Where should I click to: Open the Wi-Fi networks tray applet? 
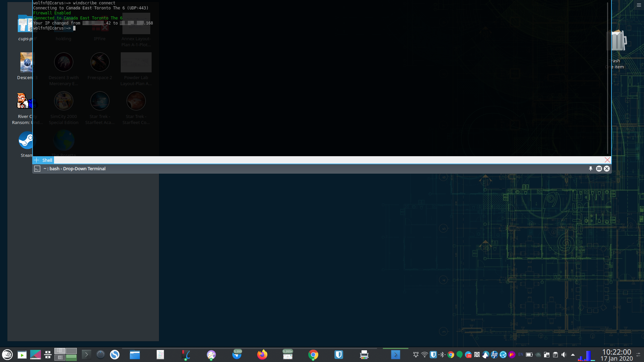425,355
